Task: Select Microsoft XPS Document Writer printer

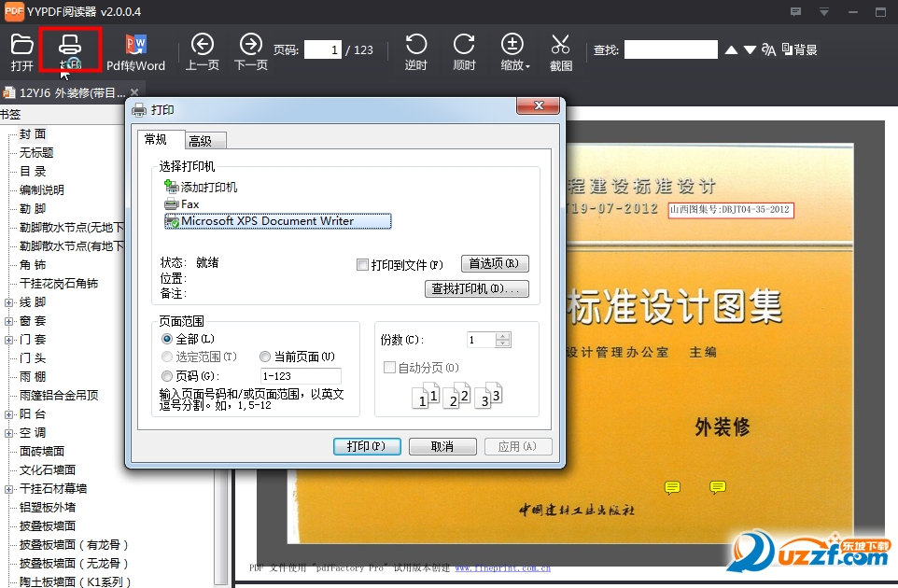Action: (x=278, y=221)
